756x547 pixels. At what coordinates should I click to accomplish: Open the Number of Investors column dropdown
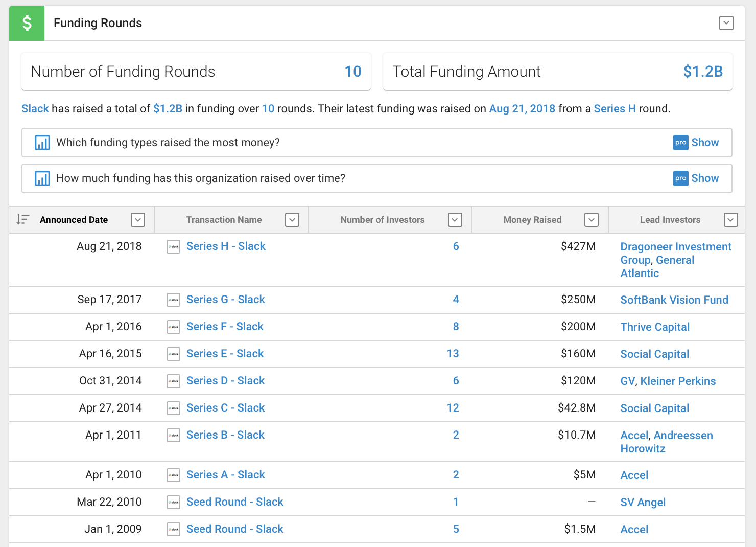click(455, 220)
